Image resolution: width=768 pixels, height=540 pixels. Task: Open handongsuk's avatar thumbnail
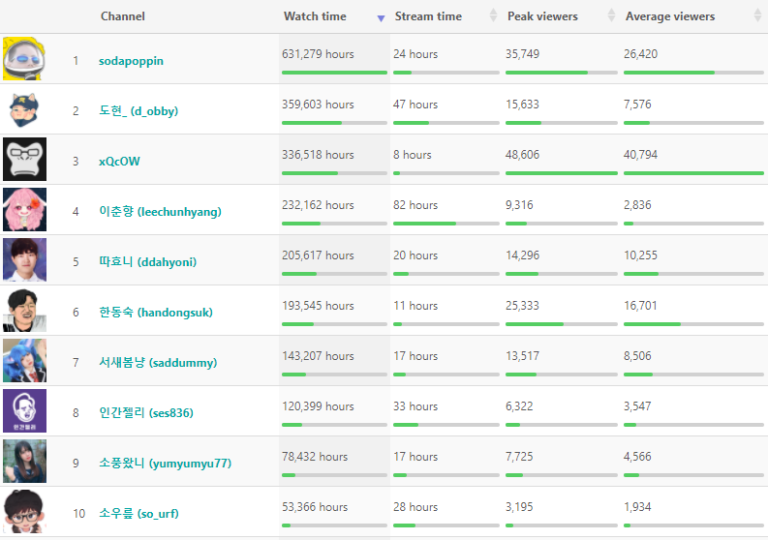pyautogui.click(x=23, y=311)
